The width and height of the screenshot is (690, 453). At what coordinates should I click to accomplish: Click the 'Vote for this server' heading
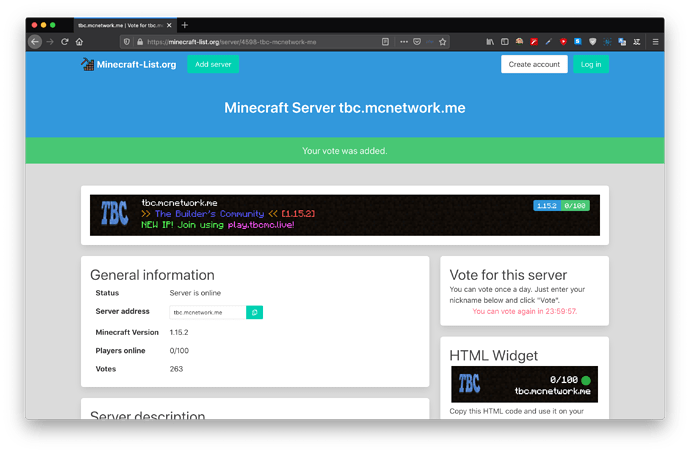(x=508, y=275)
